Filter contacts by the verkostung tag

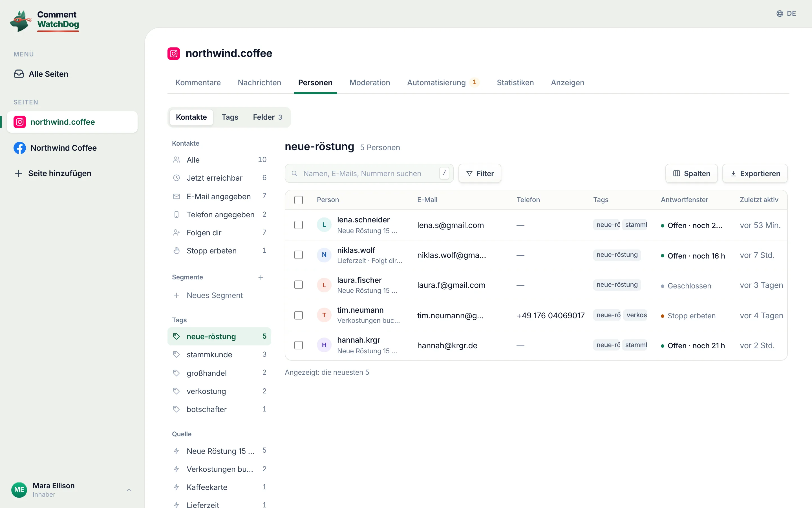pyautogui.click(x=219, y=391)
